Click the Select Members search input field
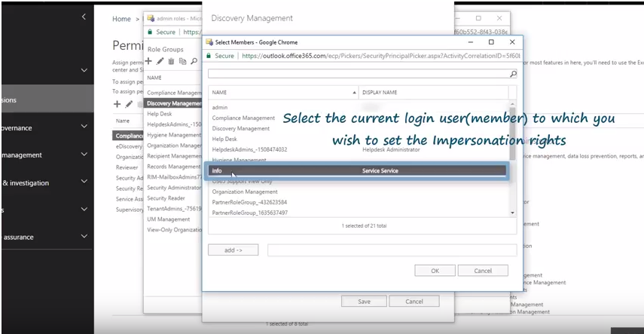Image resolution: width=644 pixels, height=334 pixels. [x=359, y=74]
